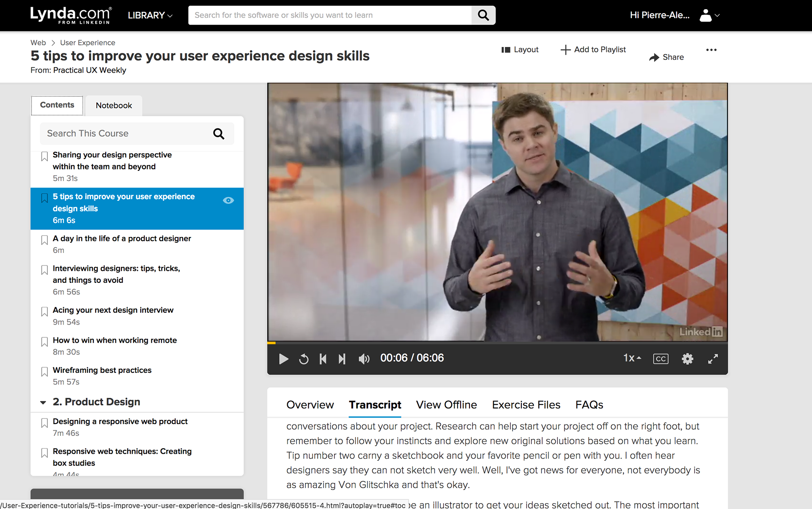The image size is (812, 509).
Task: Seek on the video progress bar
Action: pos(497,342)
